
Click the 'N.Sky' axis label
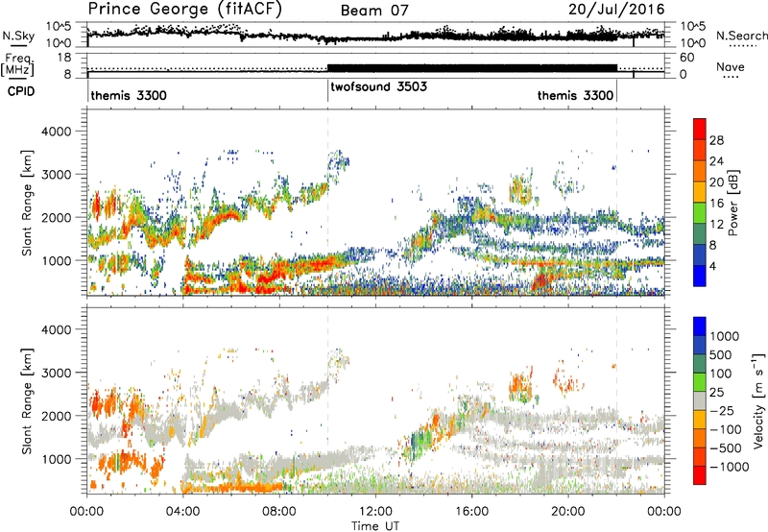coord(18,36)
